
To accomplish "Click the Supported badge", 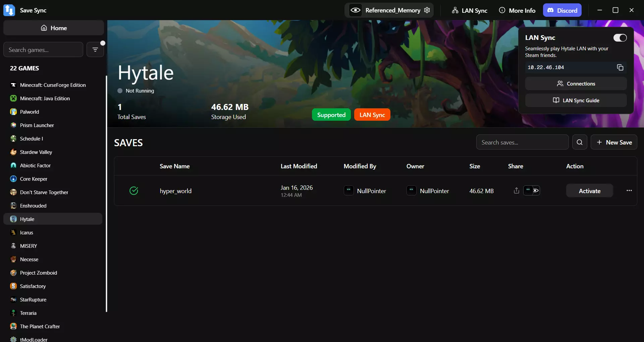I will pyautogui.click(x=331, y=115).
